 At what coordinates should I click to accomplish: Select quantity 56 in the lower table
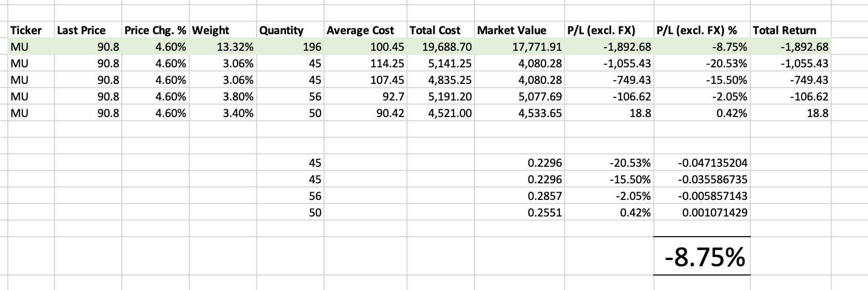click(x=290, y=196)
